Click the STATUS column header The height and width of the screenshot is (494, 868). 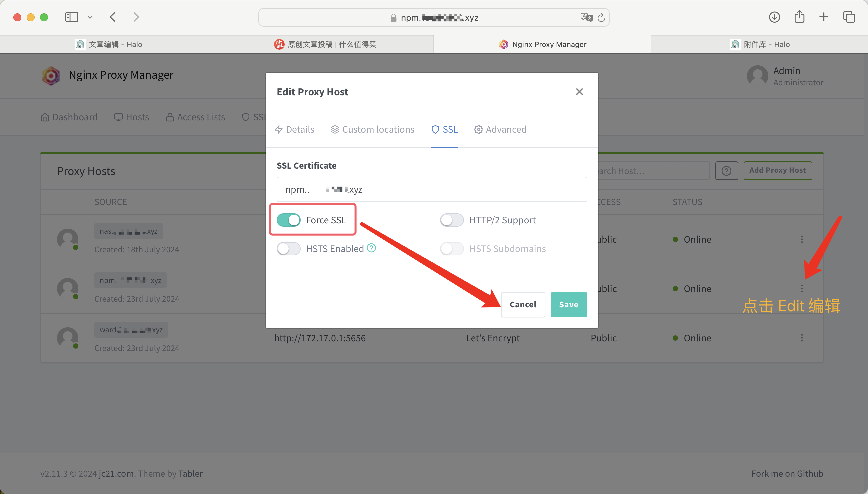click(x=687, y=202)
